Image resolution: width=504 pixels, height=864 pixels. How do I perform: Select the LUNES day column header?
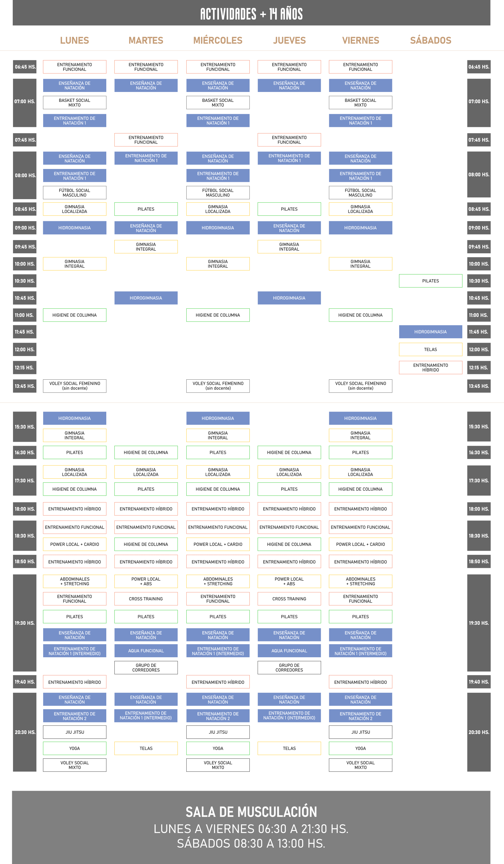pos(74,40)
